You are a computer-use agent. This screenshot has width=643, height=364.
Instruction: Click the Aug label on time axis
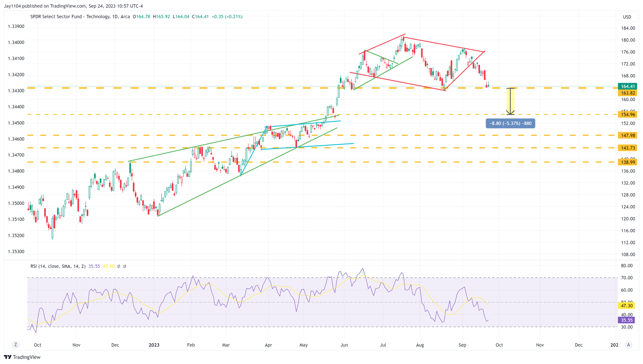coord(420,345)
